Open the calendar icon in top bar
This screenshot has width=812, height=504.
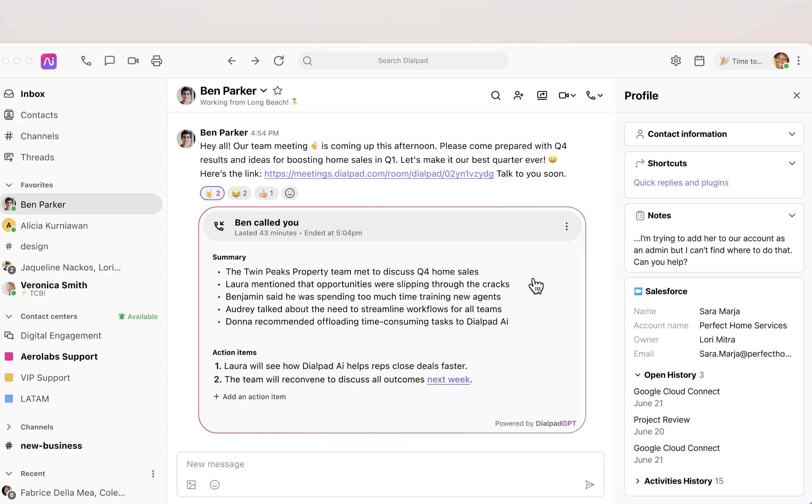pyautogui.click(x=699, y=61)
